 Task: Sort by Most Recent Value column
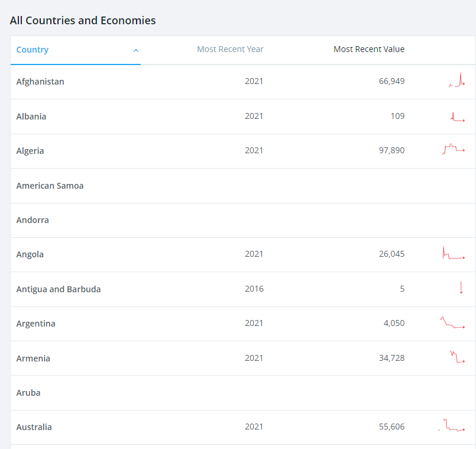coord(369,49)
